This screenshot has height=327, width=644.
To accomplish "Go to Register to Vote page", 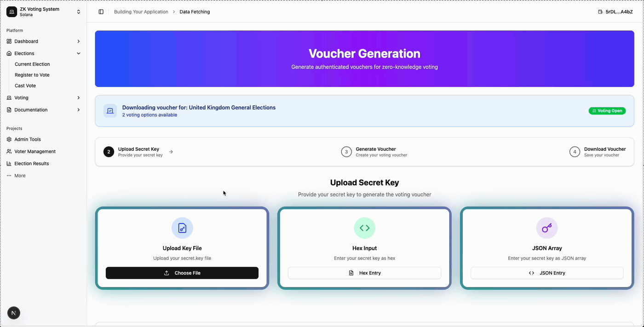I will [x=32, y=75].
